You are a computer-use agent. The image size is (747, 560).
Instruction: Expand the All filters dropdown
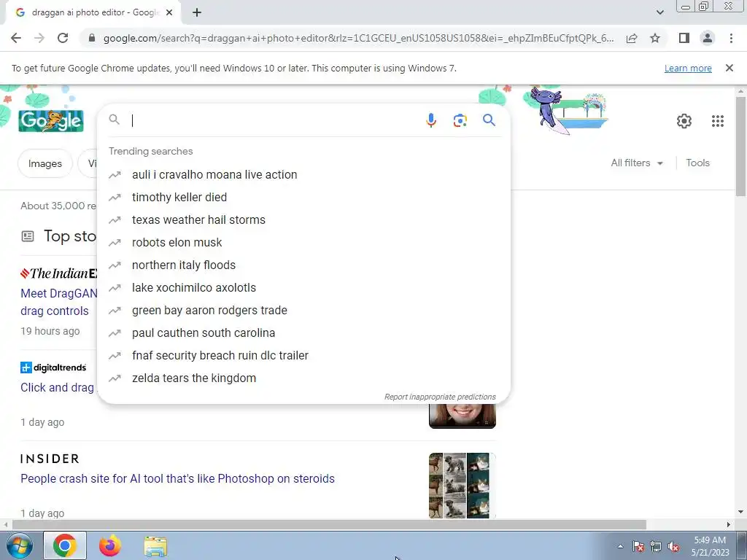pos(637,163)
